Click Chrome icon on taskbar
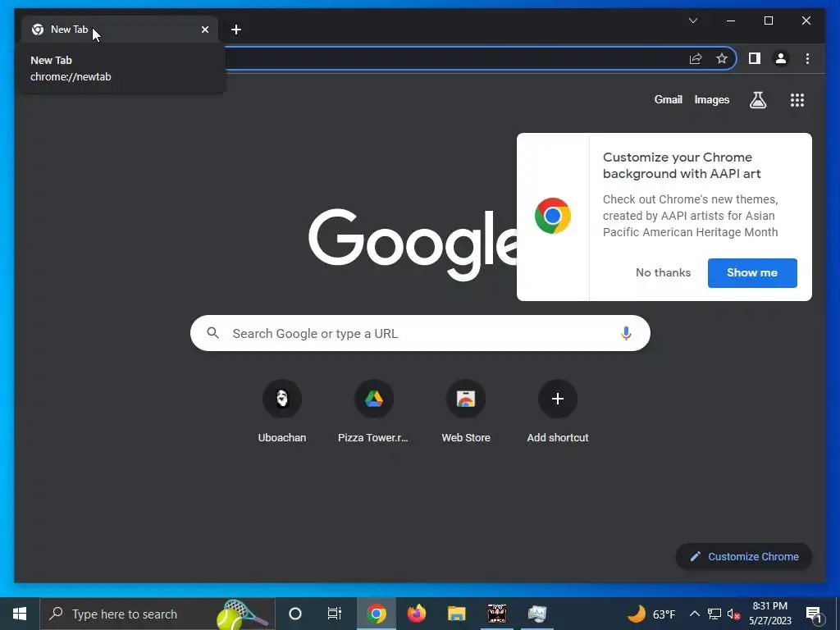This screenshot has width=840, height=630. click(376, 614)
